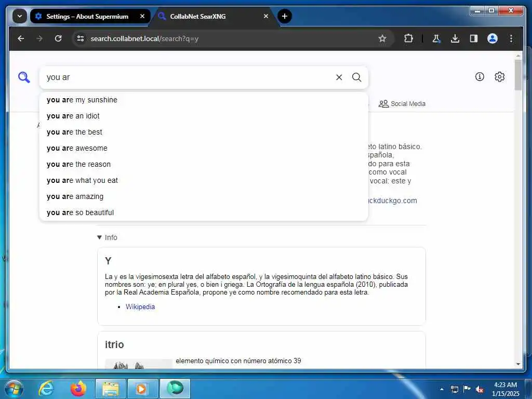Click the SearXNG magnifier logo

point(24,77)
